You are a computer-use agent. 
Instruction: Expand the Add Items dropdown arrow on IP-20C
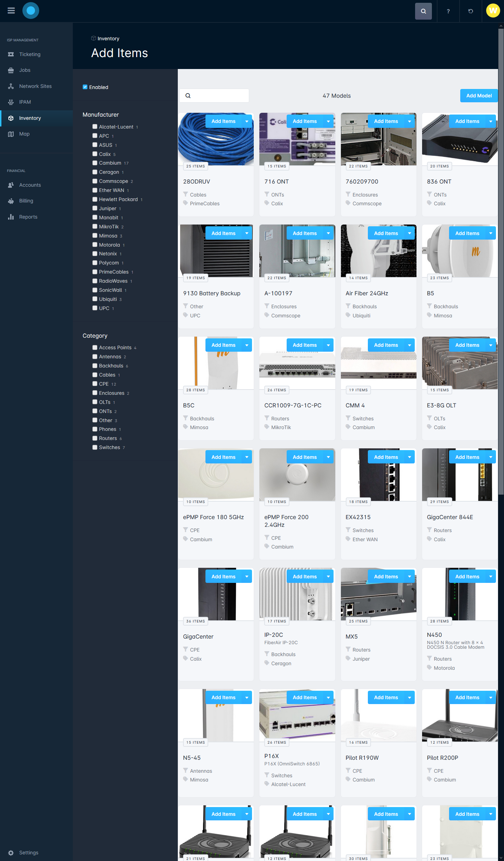[328, 577]
